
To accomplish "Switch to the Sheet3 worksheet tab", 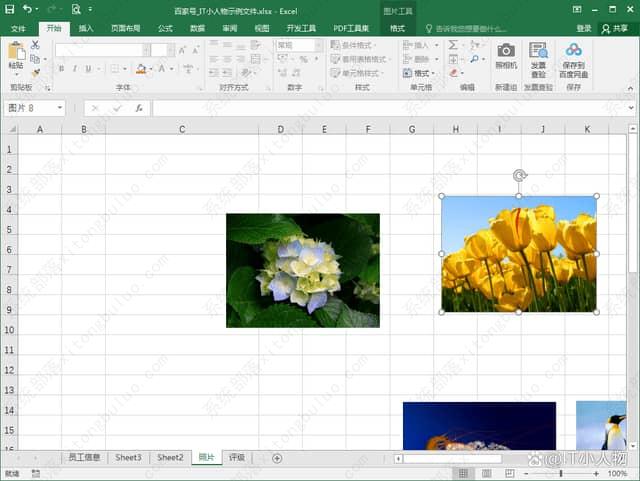I will 128,458.
